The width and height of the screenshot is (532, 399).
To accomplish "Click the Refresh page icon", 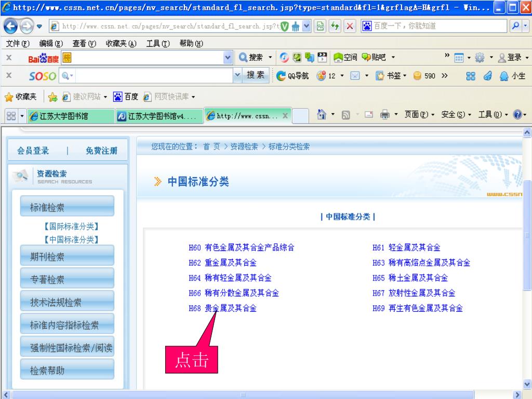I will coord(335,26).
